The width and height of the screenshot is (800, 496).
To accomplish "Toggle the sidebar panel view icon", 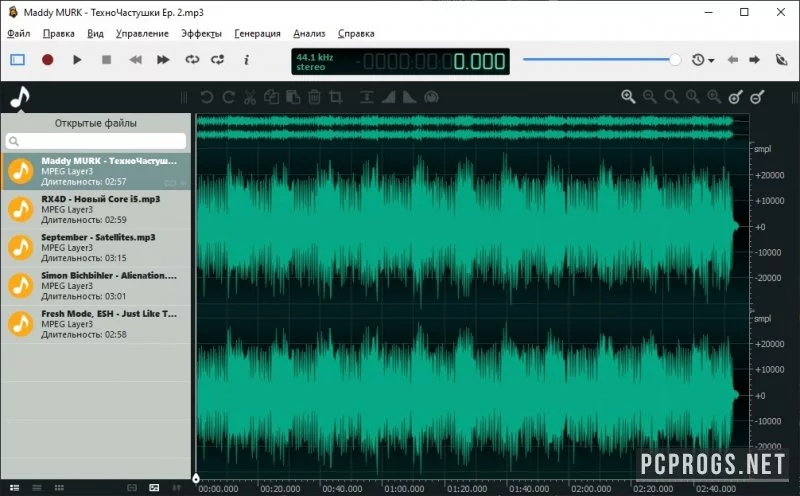I will point(17,60).
